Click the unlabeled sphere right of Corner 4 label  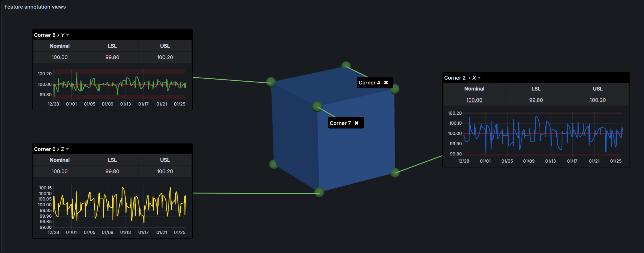coord(394,89)
